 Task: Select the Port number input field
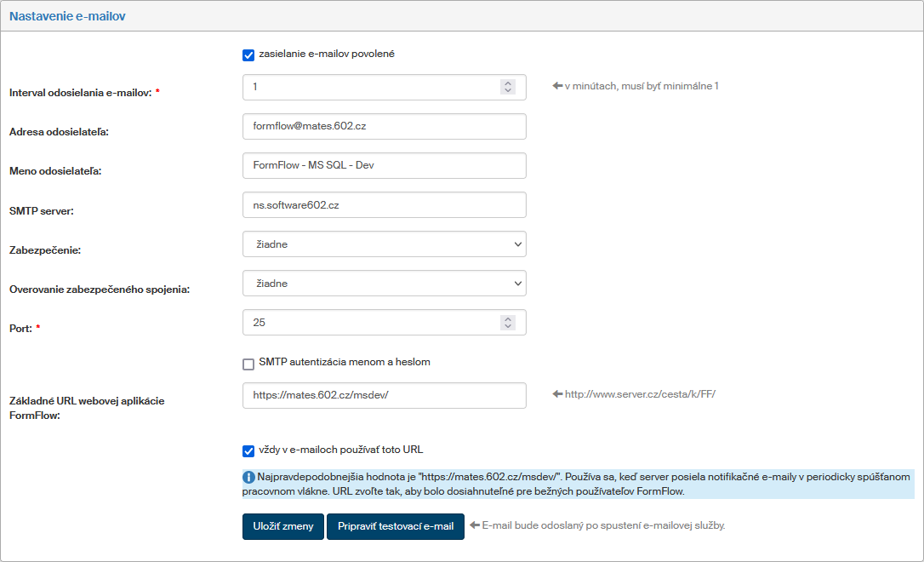point(370,323)
